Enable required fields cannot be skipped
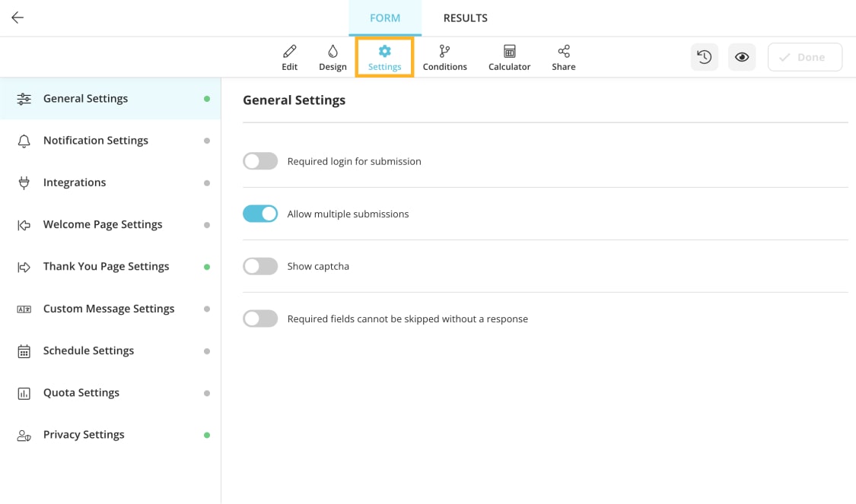856x504 pixels. pos(260,319)
